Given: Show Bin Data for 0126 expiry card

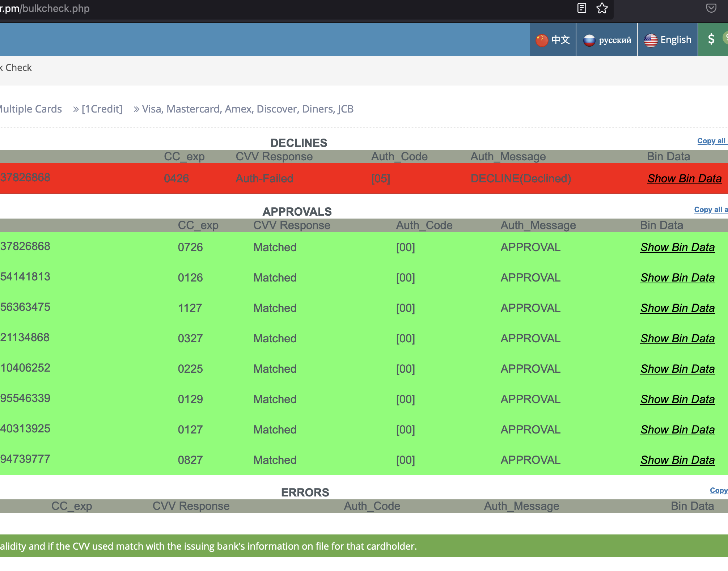Looking at the screenshot, I should pyautogui.click(x=677, y=278).
